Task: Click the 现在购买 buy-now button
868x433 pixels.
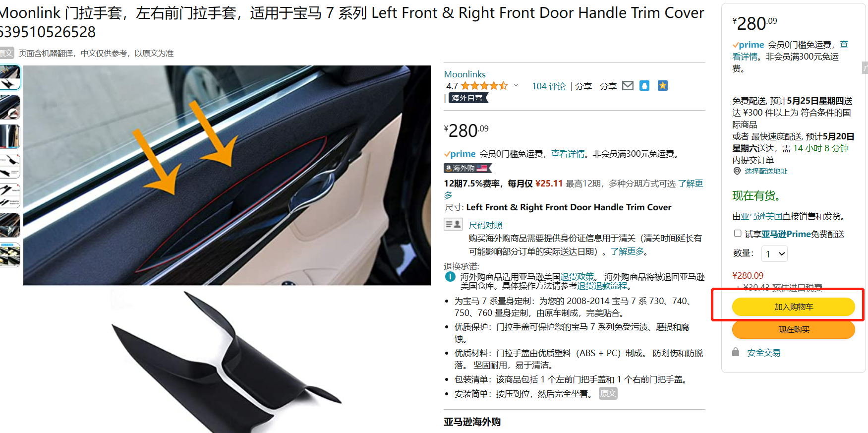Action: click(794, 330)
